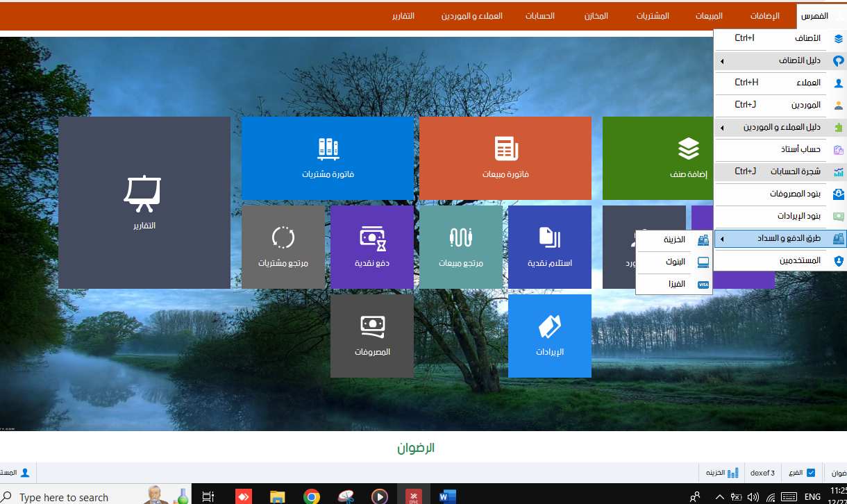This screenshot has height=504, width=847.
Task: Open the expenses tile (المصروفات)
Action: point(371,335)
